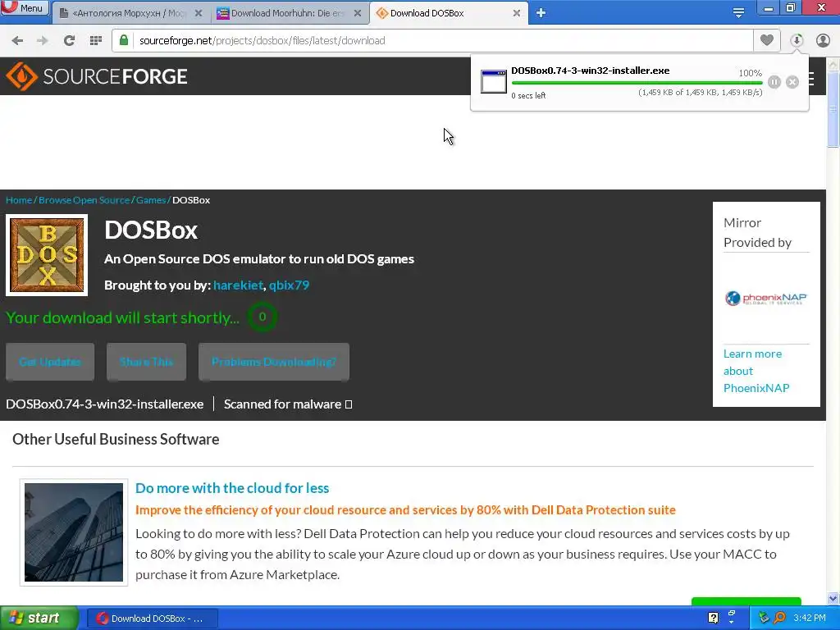This screenshot has height=630, width=840.
Task: Open the downloaded DOSBox installer file icon
Action: [493, 81]
